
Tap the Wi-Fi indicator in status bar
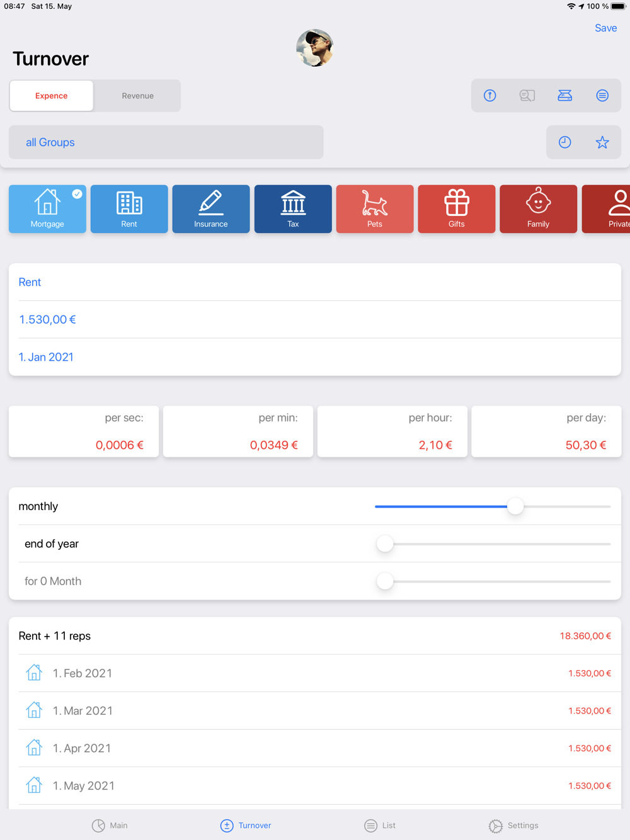tap(571, 6)
